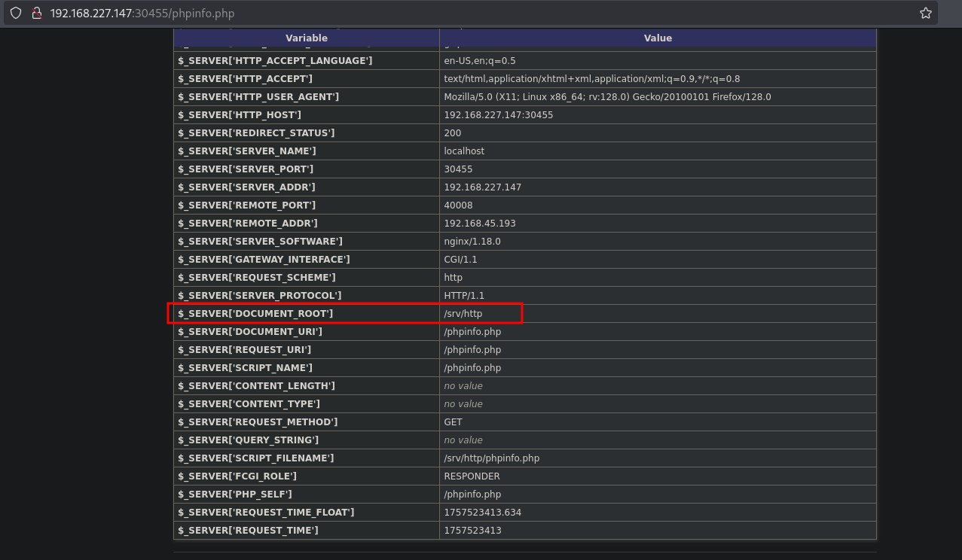Select the $_SERVER['DOCUMENT_ROOT'] variable cell
The height and width of the screenshot is (560, 962).
(255, 314)
